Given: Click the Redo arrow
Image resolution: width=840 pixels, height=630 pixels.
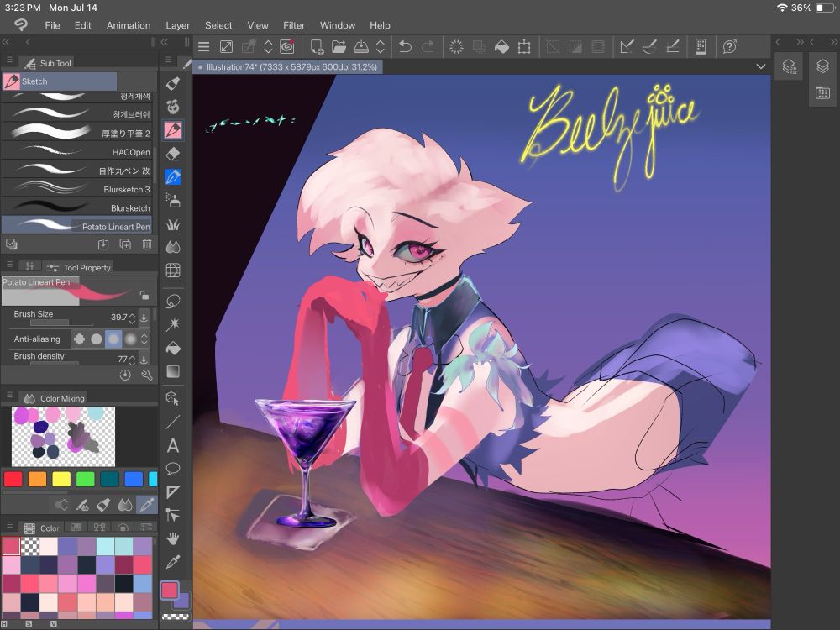Looking at the screenshot, I should [428, 47].
